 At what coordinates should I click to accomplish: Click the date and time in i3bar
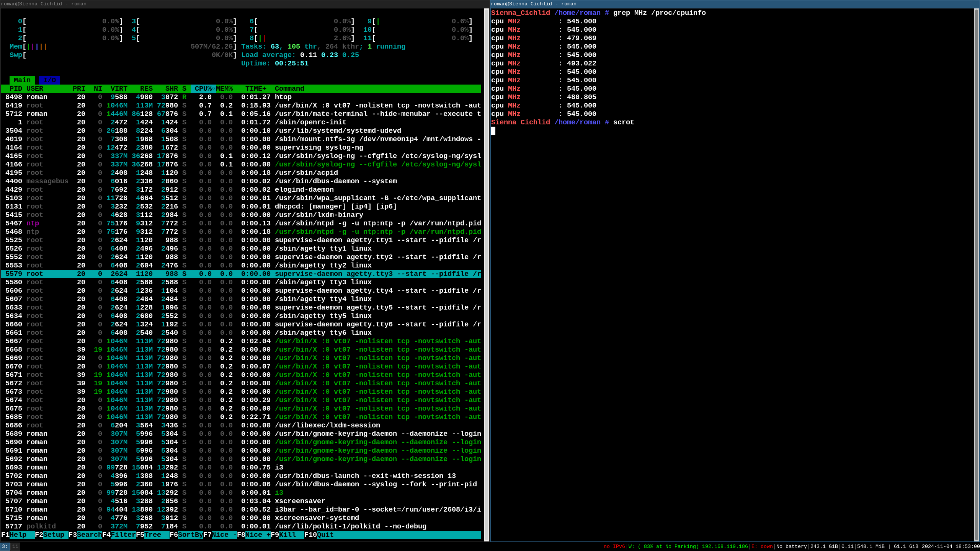(951, 546)
